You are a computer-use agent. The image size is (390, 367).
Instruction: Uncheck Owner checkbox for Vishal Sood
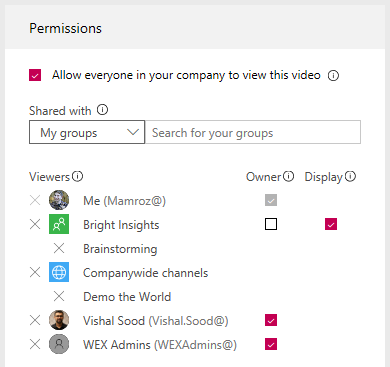(x=271, y=320)
